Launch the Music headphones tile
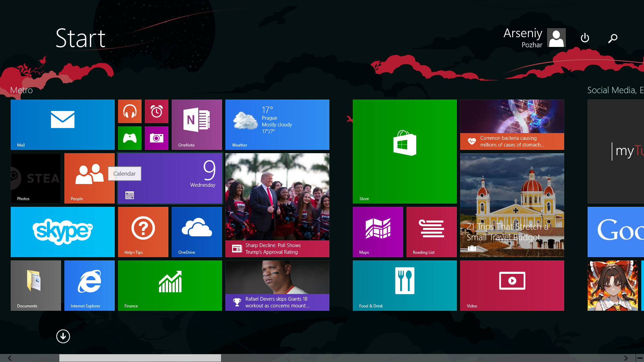The image size is (644, 362). coord(129,111)
